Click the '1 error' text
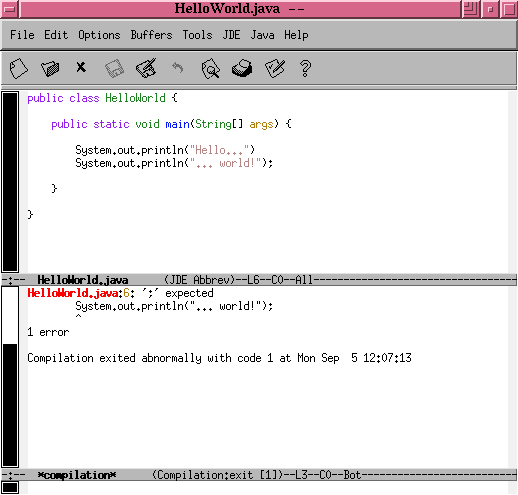Image resolution: width=518 pixels, height=495 pixels. click(x=48, y=332)
